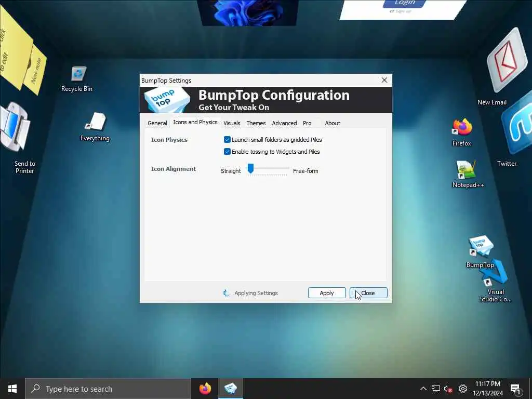Image resolution: width=532 pixels, height=399 pixels.
Task: Select the New Email widget icon
Action: (507, 61)
